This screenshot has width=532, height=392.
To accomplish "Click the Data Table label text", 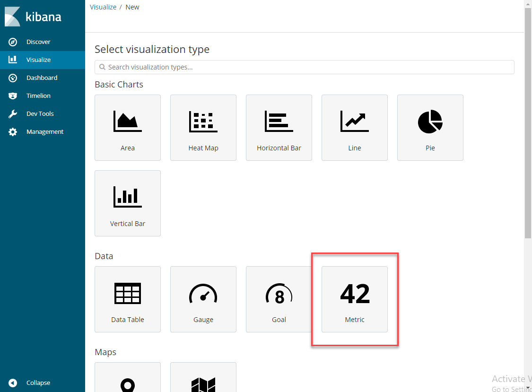I will 128,320.
